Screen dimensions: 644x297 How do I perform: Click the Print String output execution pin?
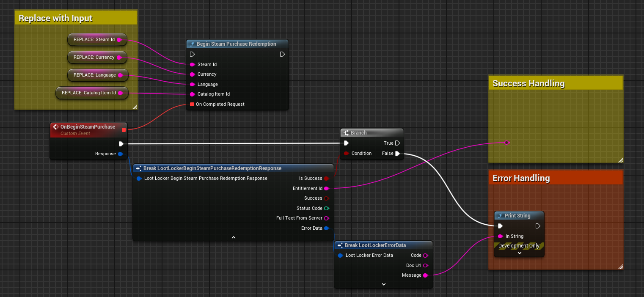point(538,226)
